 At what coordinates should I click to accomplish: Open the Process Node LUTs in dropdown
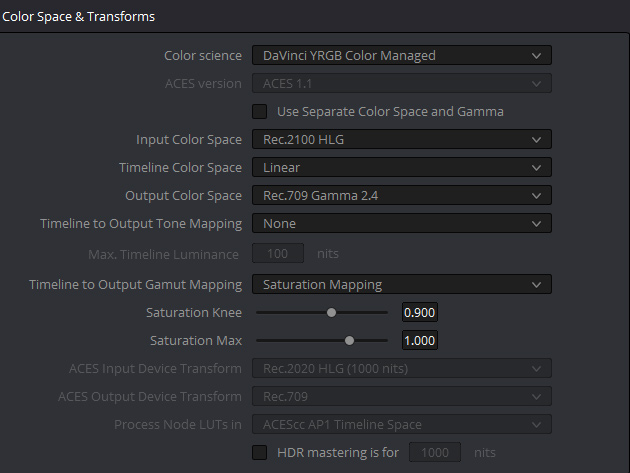402,424
